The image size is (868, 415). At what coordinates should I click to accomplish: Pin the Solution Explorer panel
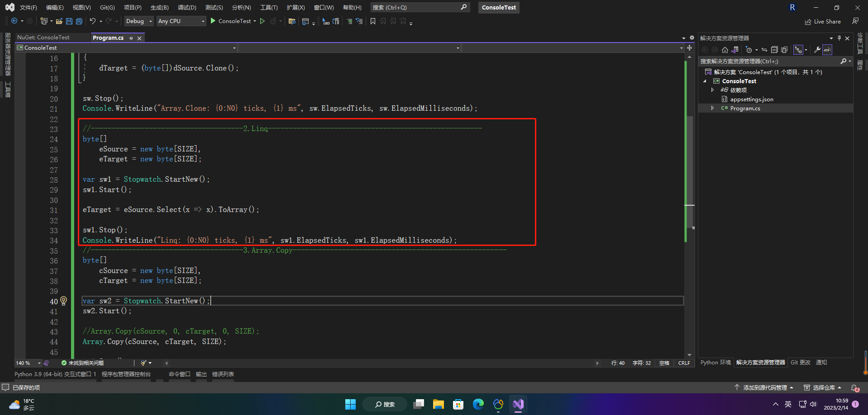pos(839,38)
